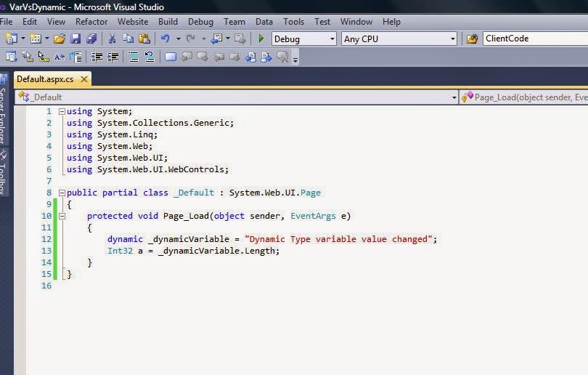Click the ClientCode find input field
The image size is (588, 375).
(x=535, y=39)
